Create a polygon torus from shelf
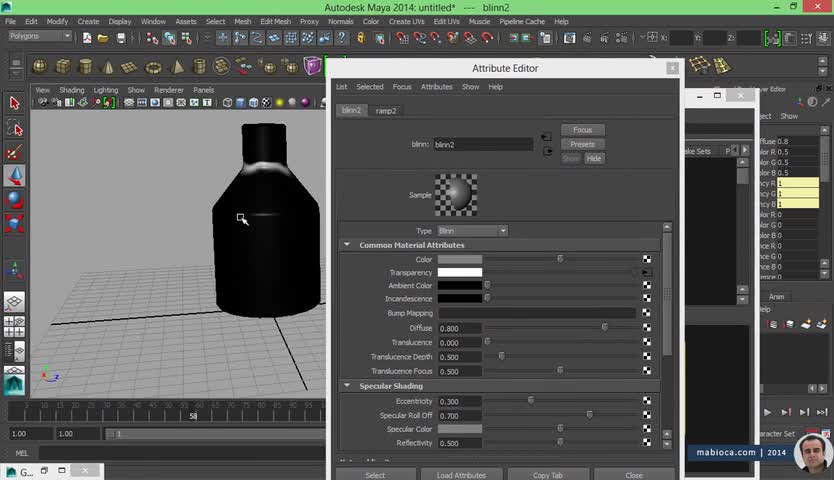 (152, 66)
